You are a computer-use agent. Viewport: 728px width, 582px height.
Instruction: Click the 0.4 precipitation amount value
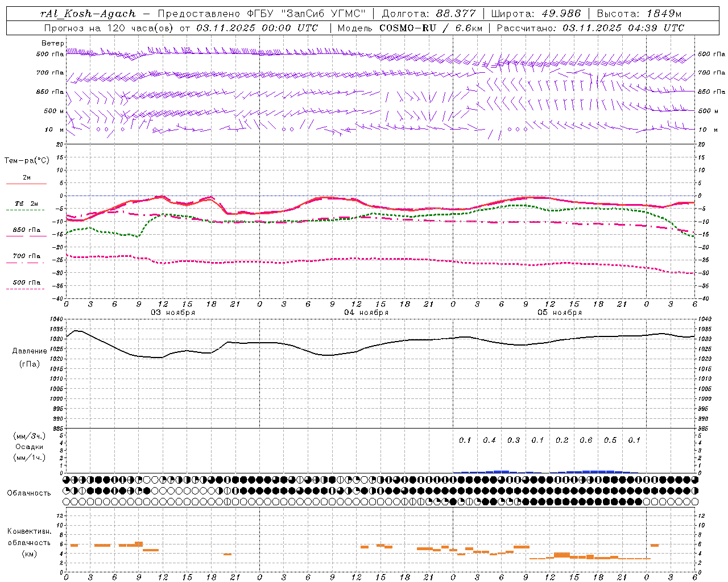(489, 440)
